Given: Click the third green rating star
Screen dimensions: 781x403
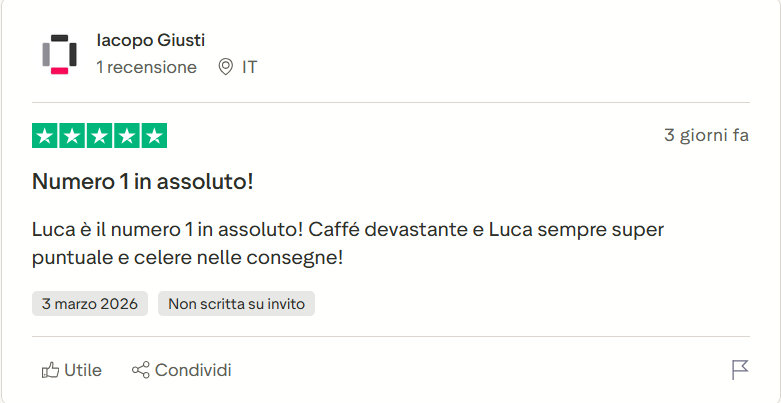Looking at the screenshot, I should (x=100, y=136).
